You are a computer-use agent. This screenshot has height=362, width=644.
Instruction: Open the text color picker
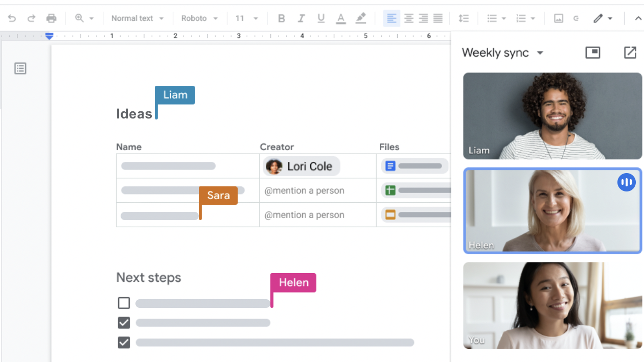[341, 18]
